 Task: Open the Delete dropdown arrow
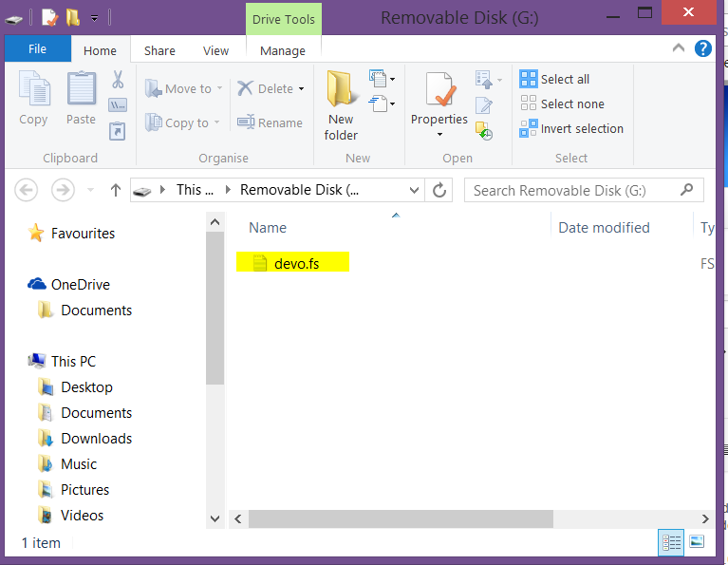[301, 88]
